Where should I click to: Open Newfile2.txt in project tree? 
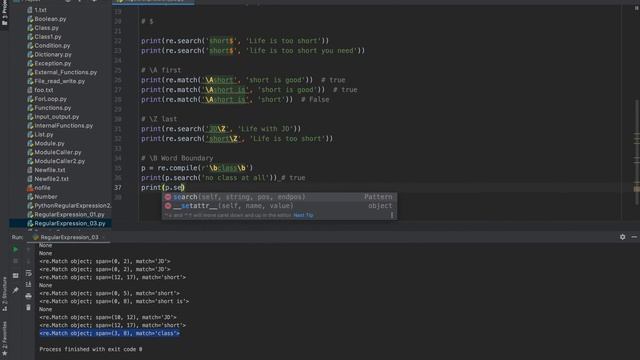pyautogui.click(x=51, y=179)
